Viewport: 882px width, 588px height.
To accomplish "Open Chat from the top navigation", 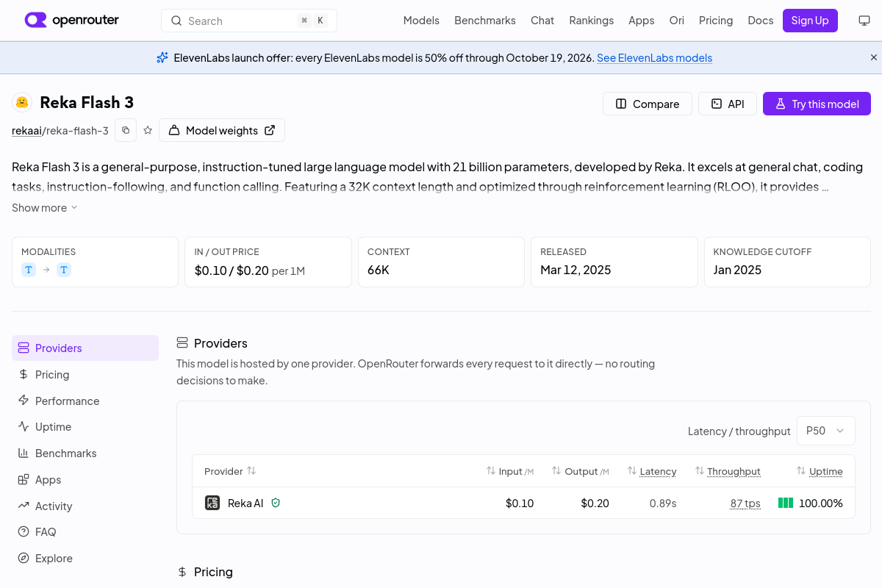I will pyautogui.click(x=542, y=21).
